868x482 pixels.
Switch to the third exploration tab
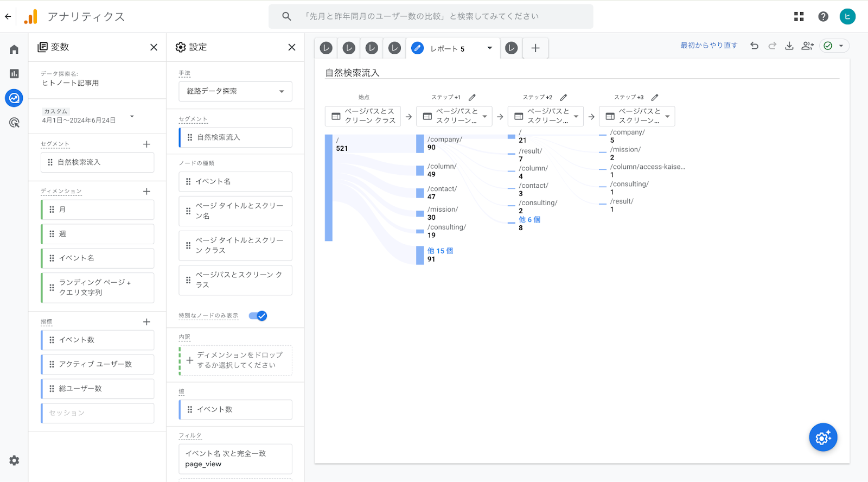[x=372, y=48]
